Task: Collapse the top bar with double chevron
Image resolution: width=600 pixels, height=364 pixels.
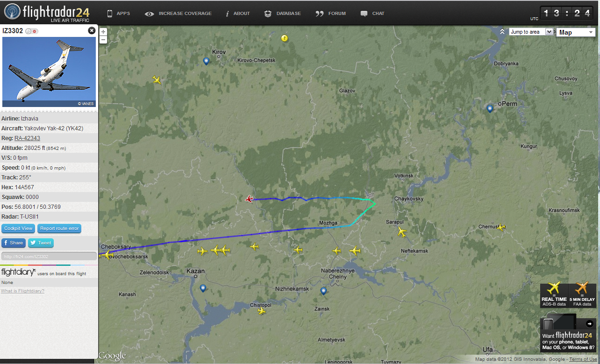Action: 502,32
